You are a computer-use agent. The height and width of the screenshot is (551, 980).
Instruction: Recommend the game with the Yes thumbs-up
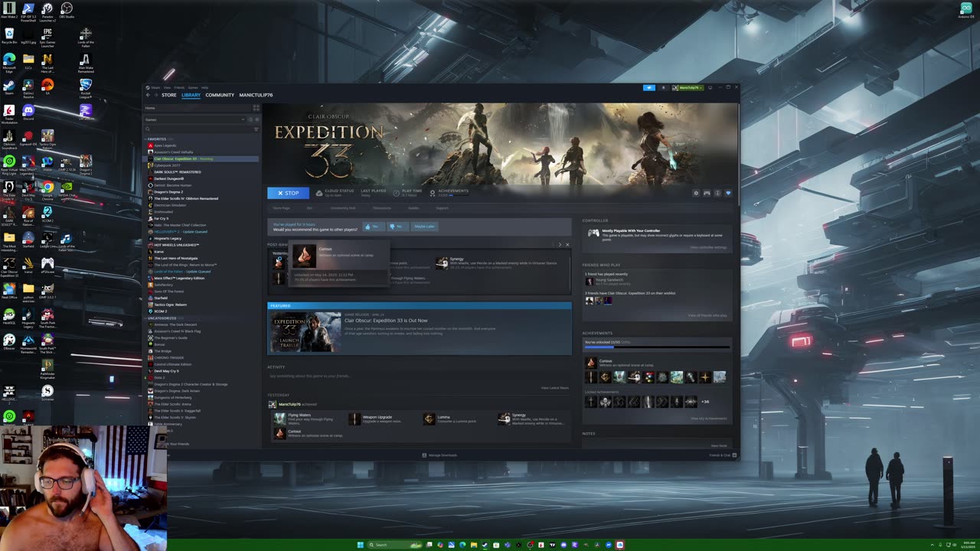click(373, 227)
